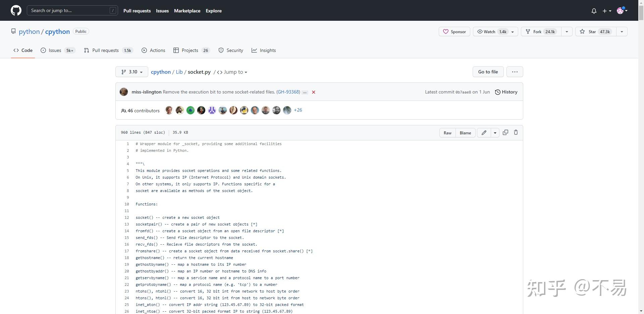Viewport: 644px width, 314px height.
Task: Star the cpython repository
Action: pyautogui.click(x=596, y=32)
